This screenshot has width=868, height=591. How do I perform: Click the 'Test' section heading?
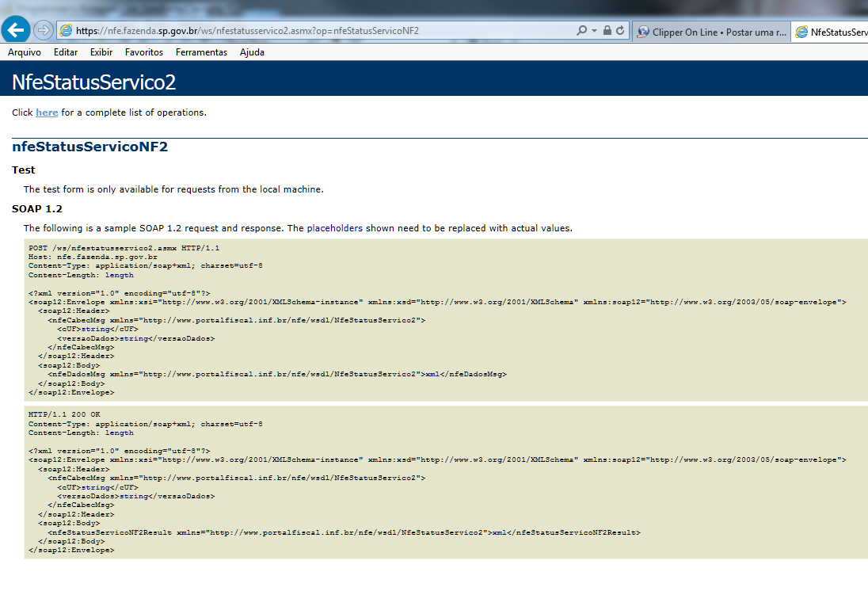pyautogui.click(x=23, y=170)
